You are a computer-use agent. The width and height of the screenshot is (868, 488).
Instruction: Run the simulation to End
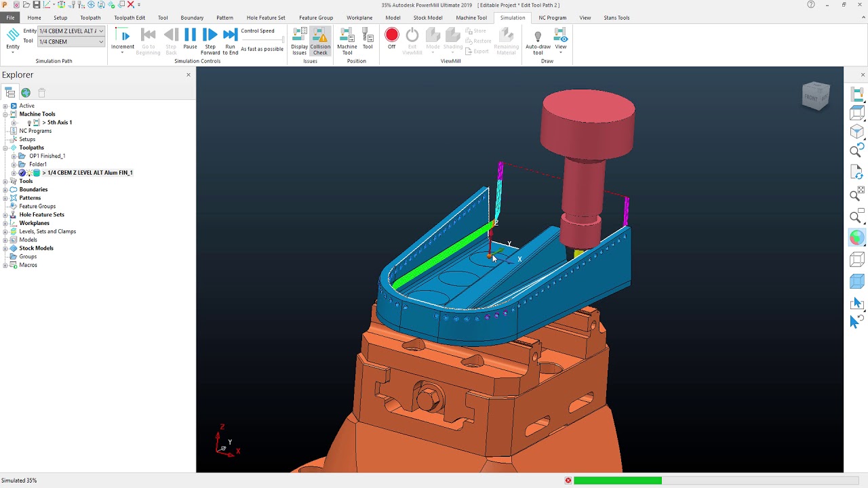231,41
